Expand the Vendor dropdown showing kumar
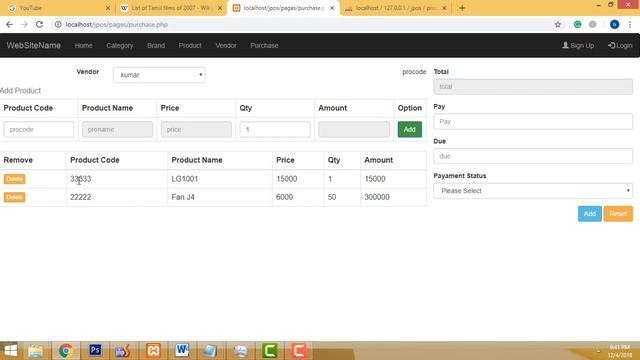Image resolution: width=640 pixels, height=360 pixels. [x=159, y=75]
